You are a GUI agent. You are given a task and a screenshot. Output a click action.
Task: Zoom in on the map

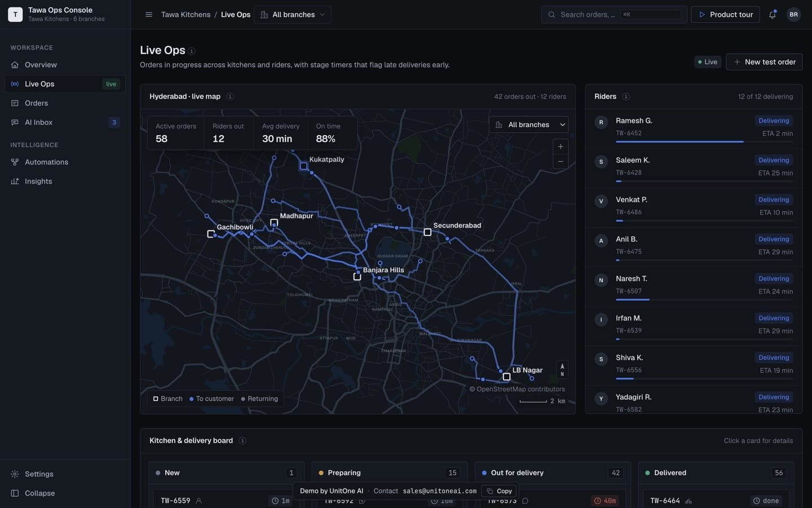coord(561,147)
